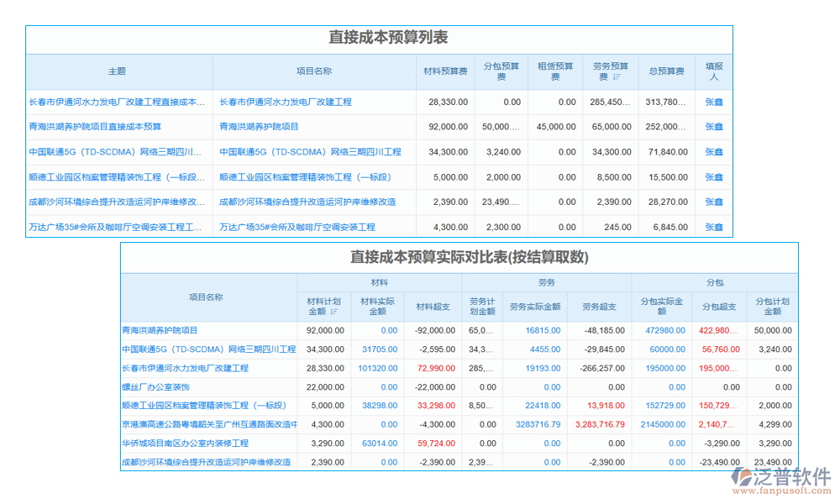
Task: Click 填报人 张鑫 in the first row
Action: [x=713, y=102]
